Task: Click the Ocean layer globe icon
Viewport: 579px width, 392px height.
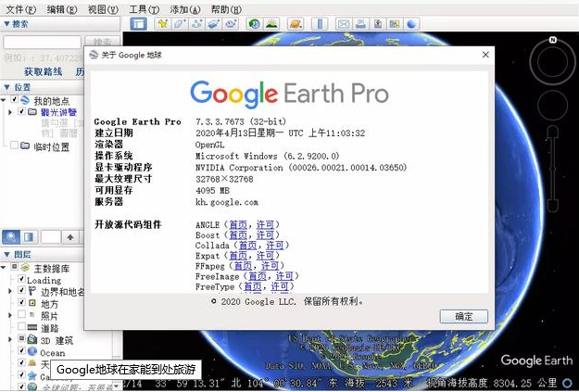Action: coord(32,351)
